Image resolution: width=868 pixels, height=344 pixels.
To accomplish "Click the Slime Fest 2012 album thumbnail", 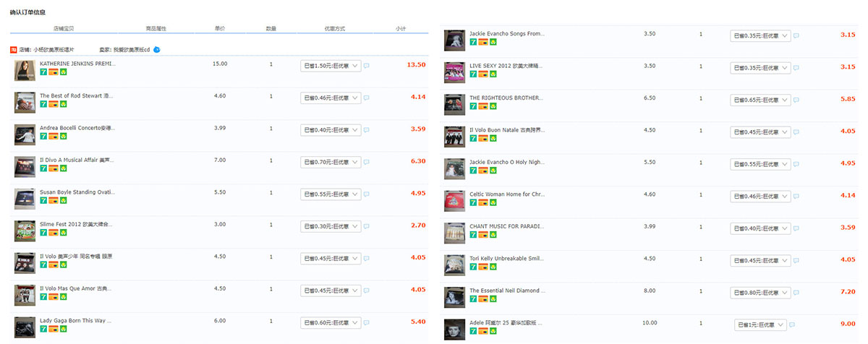I will pos(25,231).
